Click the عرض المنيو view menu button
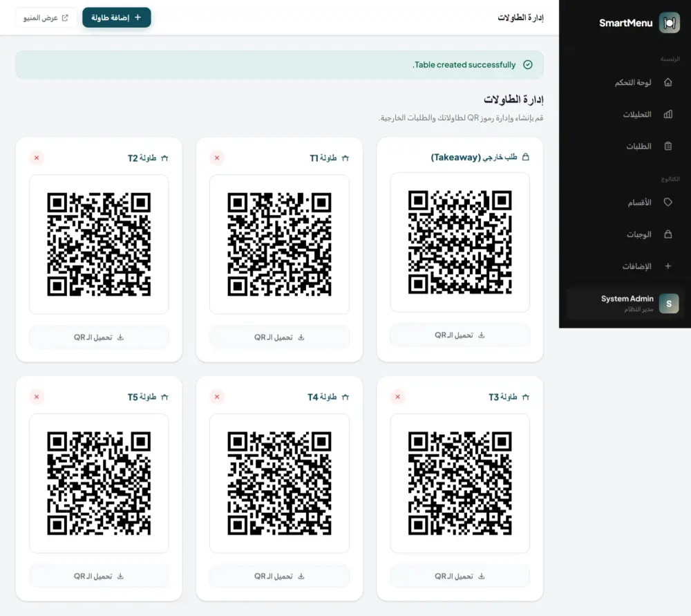 click(x=46, y=18)
